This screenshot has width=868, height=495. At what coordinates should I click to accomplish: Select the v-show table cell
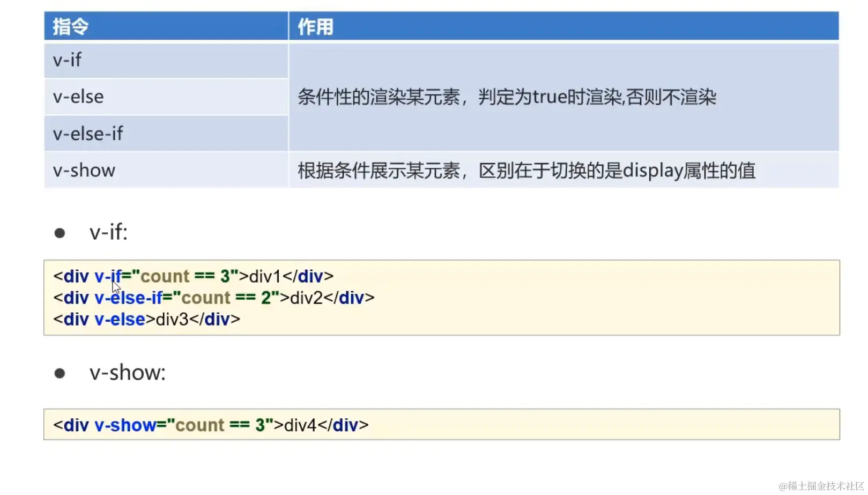[166, 170]
